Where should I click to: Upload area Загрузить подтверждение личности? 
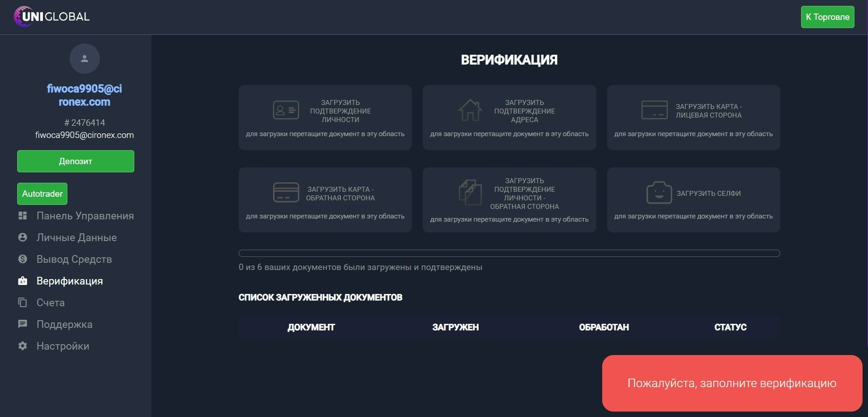325,118
